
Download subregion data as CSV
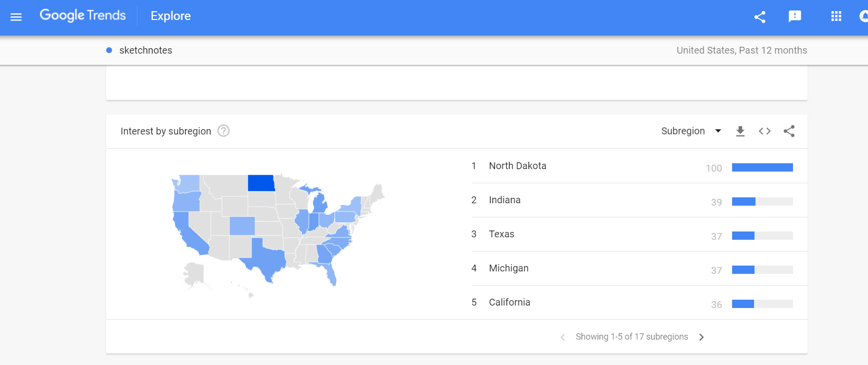740,131
